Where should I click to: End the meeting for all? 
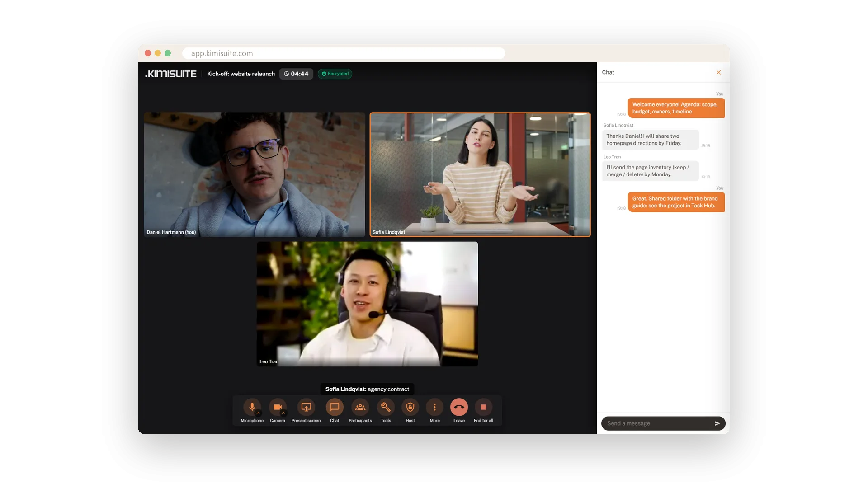(x=483, y=407)
